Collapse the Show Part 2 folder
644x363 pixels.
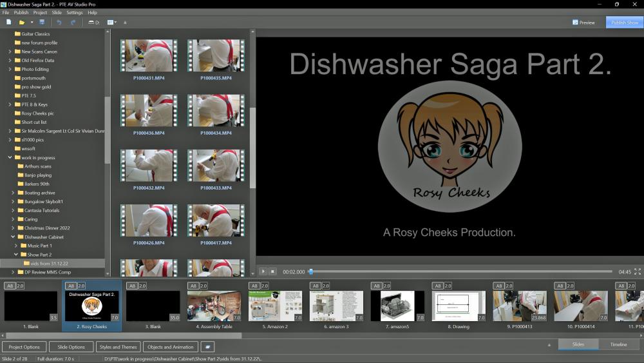point(16,255)
